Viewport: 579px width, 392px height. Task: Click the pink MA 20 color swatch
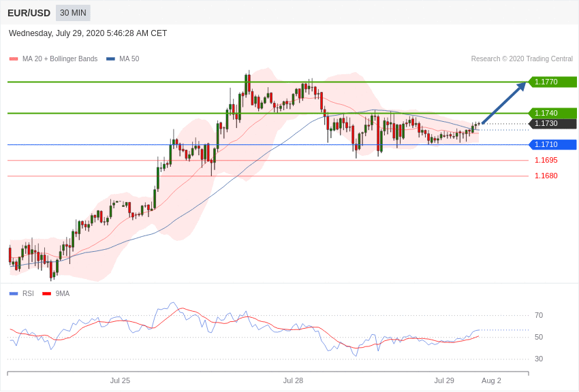point(14,59)
